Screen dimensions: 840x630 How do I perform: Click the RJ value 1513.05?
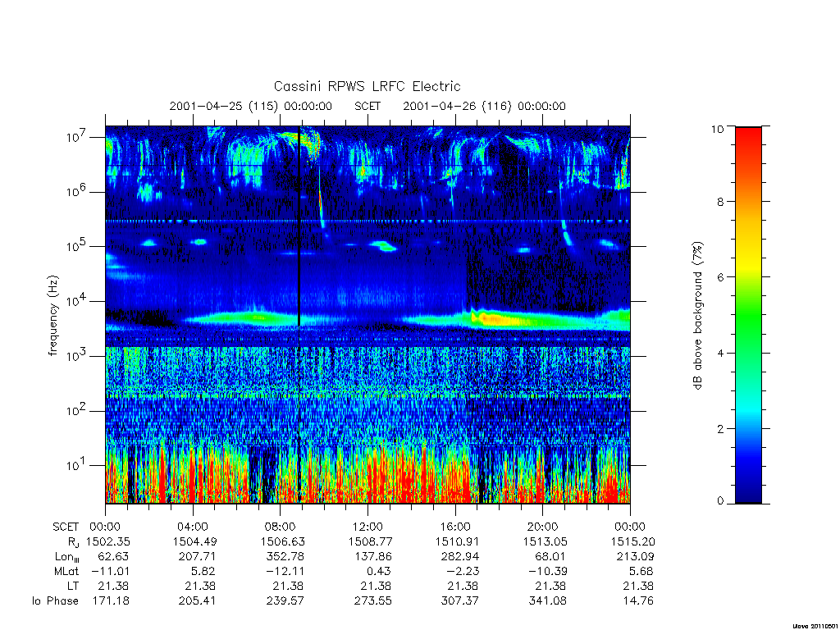(x=545, y=541)
